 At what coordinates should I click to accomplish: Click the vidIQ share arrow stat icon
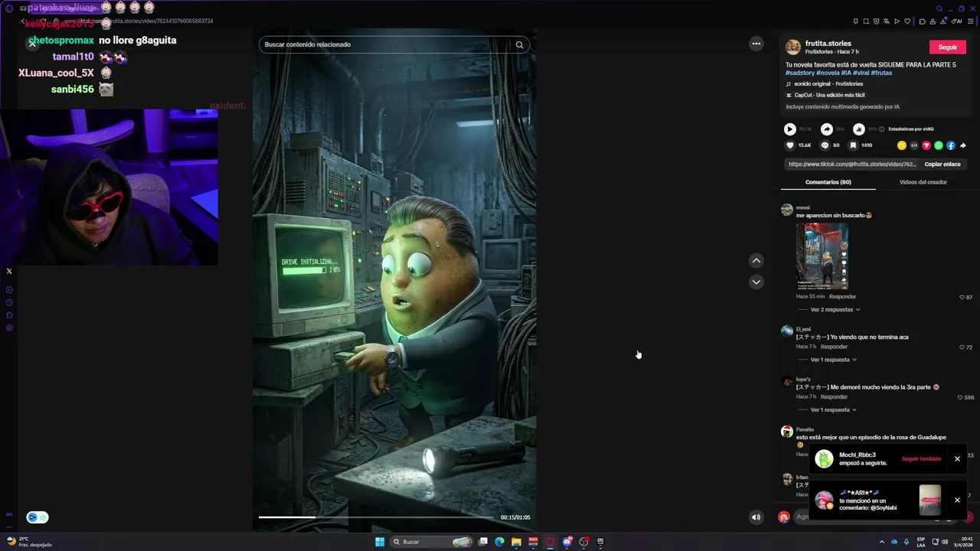click(x=827, y=129)
